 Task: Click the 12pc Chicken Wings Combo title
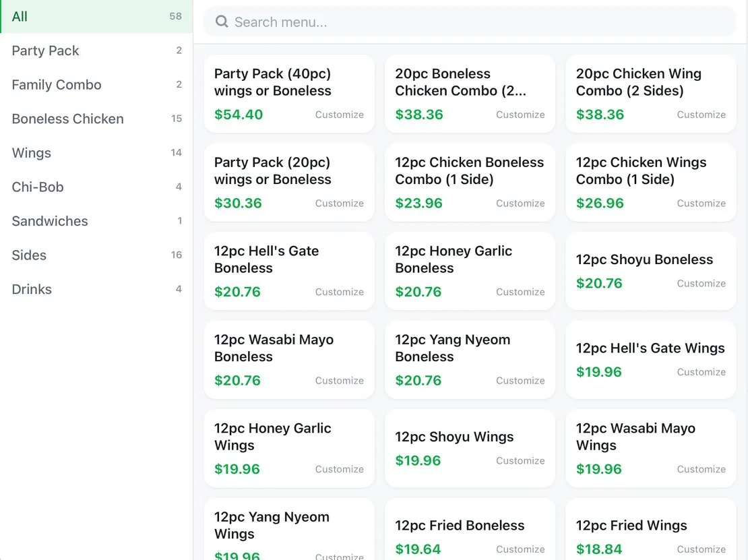641,170
